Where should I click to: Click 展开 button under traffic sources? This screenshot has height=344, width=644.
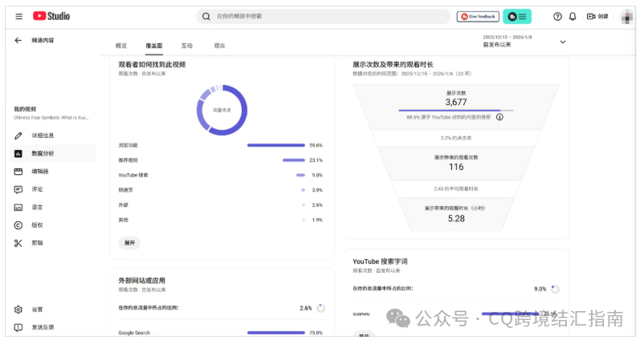tap(130, 243)
